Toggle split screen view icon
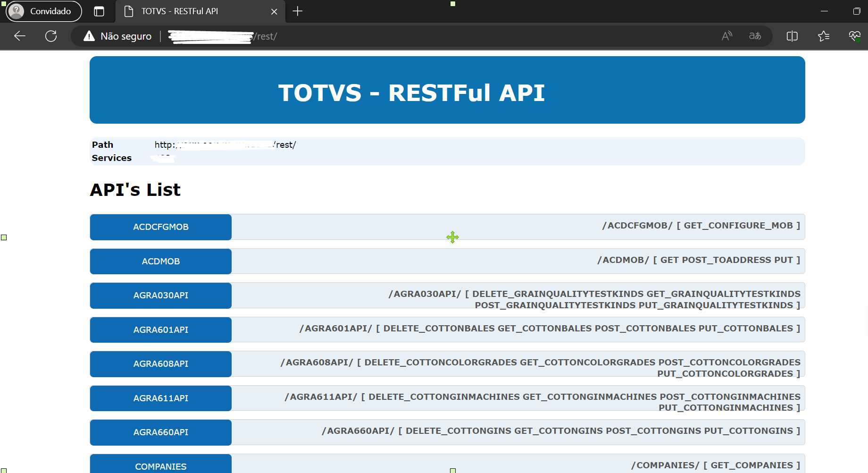Image resolution: width=868 pixels, height=473 pixels. pyautogui.click(x=792, y=36)
